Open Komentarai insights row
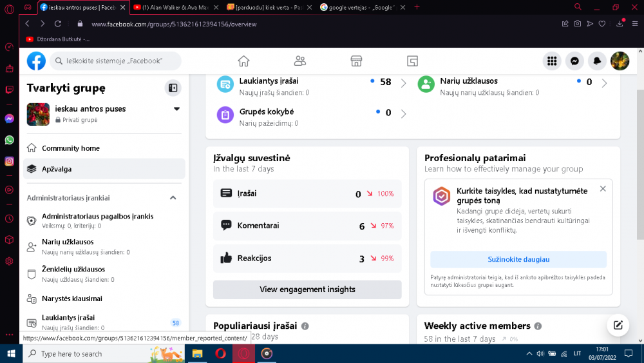The height and width of the screenshot is (363, 644). (307, 226)
